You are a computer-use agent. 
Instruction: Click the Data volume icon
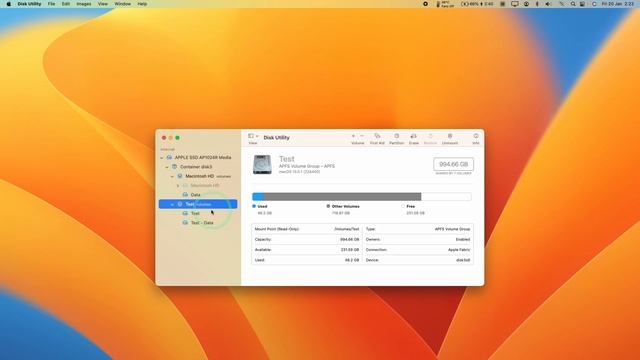[185, 195]
